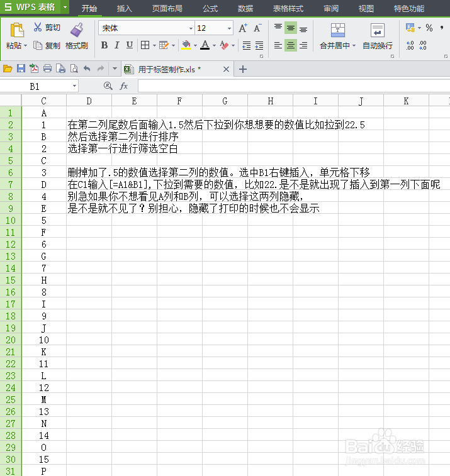This screenshot has width=450, height=476.
Task: Open the 视图 tab
Action: click(366, 8)
